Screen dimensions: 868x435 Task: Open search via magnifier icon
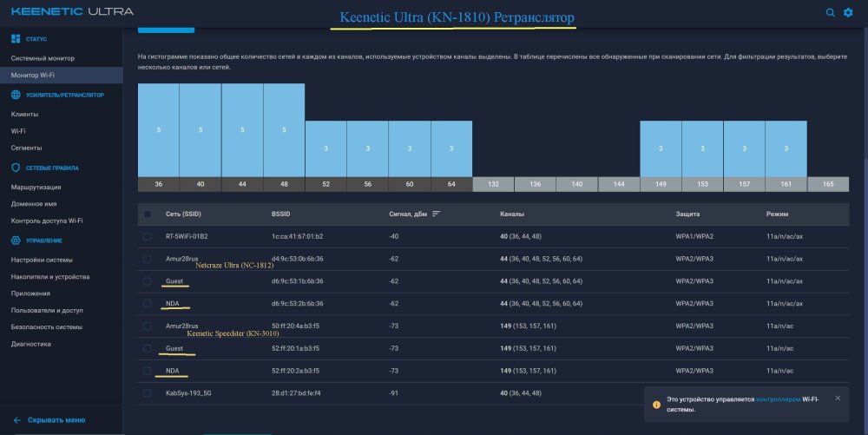[x=830, y=12]
